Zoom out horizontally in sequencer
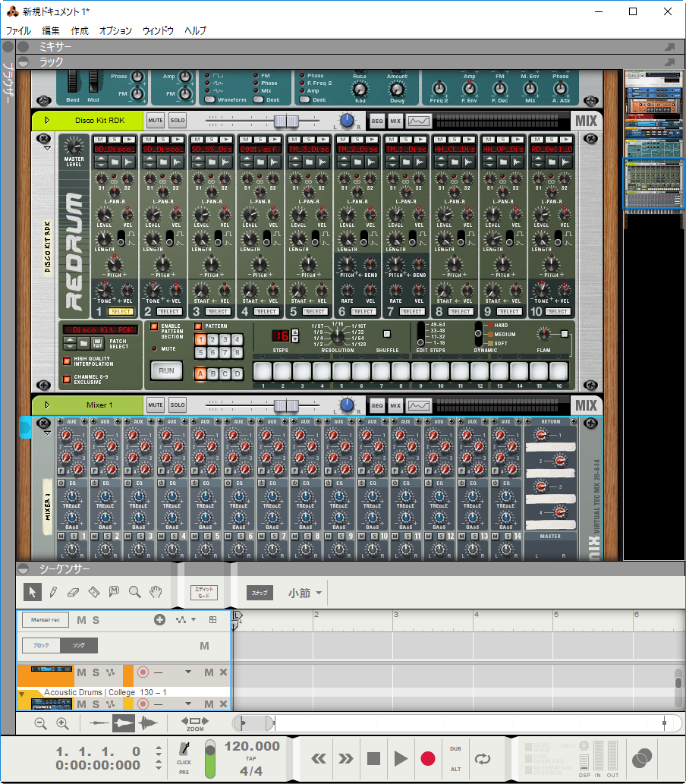The image size is (686, 784). coord(40,723)
